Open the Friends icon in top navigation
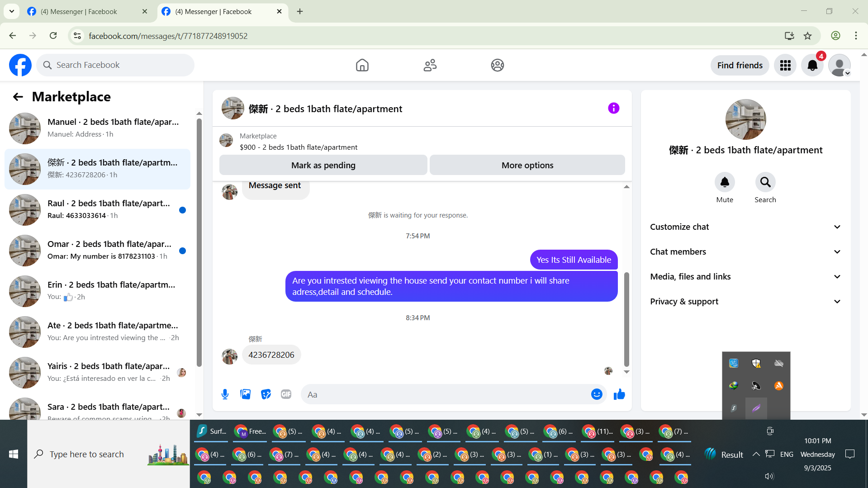Screen dimensions: 868x488 click(x=430, y=65)
